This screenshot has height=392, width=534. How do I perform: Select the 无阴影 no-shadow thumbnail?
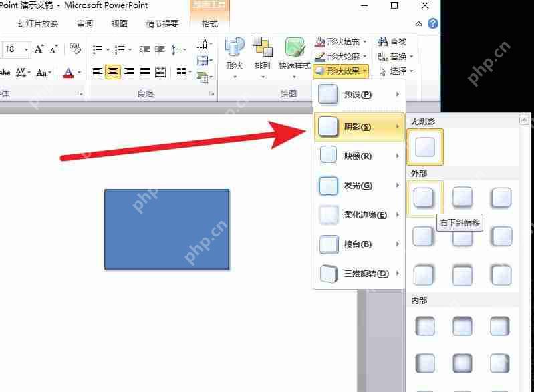425,147
